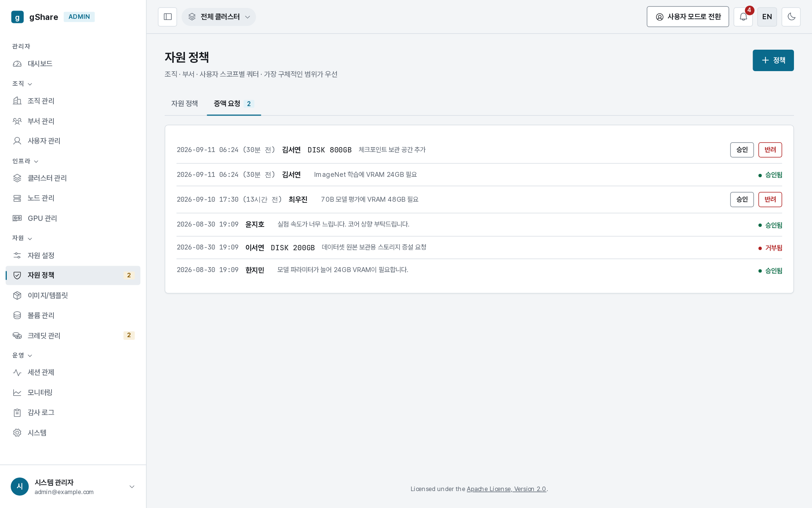
Task: Open 클러스터 관리 layers icon
Action: tap(17, 178)
